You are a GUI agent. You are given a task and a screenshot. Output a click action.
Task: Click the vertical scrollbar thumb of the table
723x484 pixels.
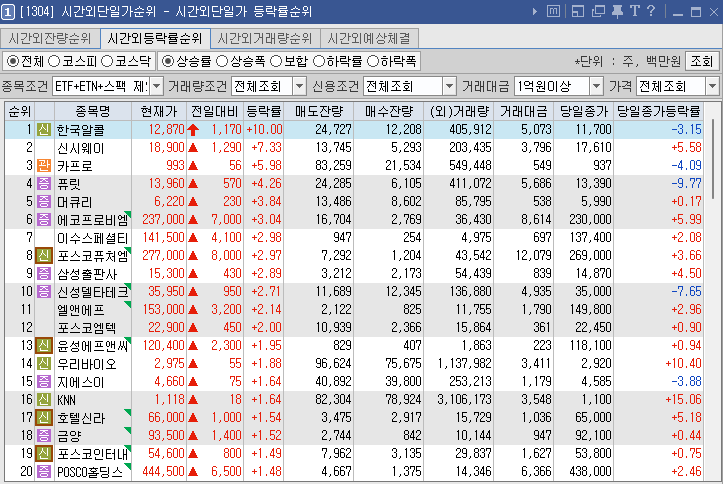pyautogui.click(x=714, y=159)
